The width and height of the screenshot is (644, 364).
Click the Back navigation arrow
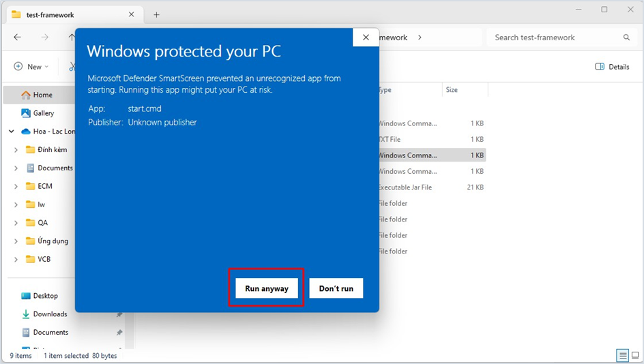tap(18, 37)
